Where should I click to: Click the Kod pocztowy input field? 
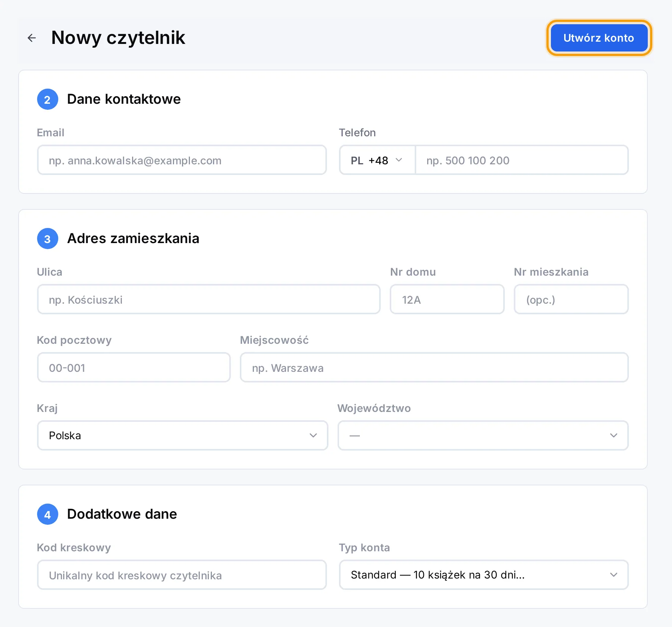[x=134, y=367]
